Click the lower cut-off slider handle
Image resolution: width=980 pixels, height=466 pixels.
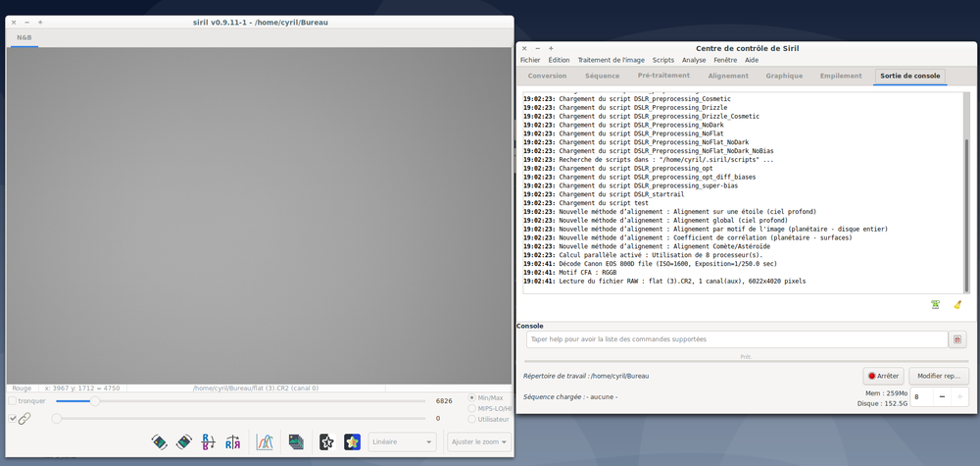click(x=56, y=419)
